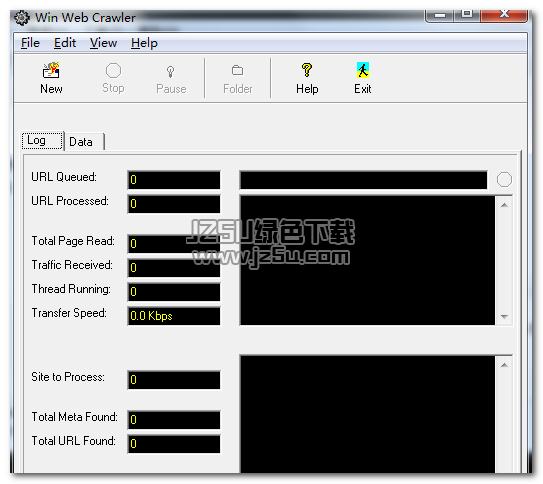Click the Exit running man icon
This screenshot has width=543, height=484.
(363, 70)
